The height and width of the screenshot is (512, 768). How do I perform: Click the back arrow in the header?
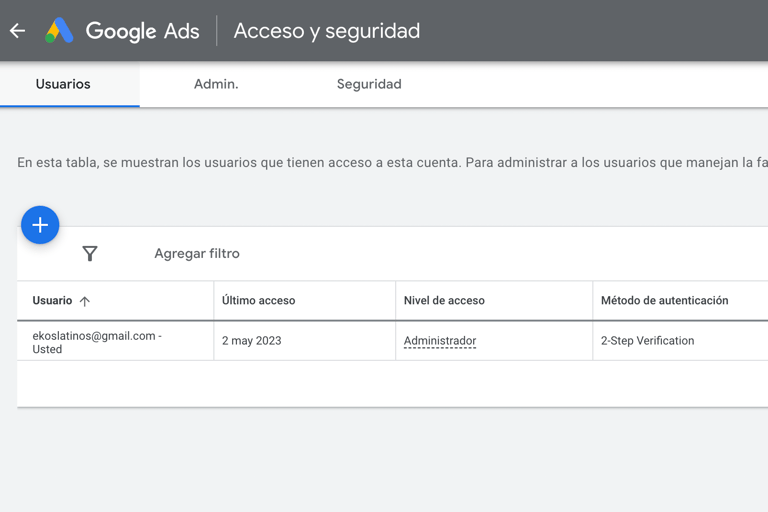tap(17, 31)
